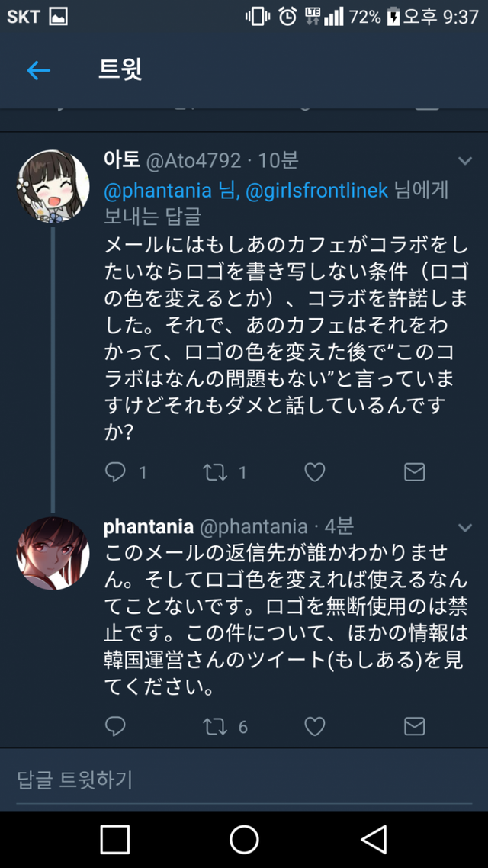This screenshot has height=868, width=488.
Task: Click the retweet icon showing count 1
Action: 214,471
